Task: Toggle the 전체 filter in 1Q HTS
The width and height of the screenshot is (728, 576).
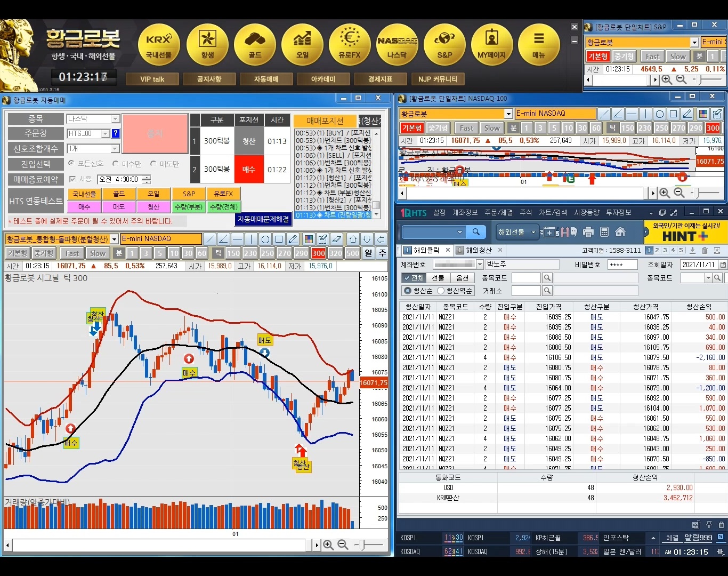Action: pyautogui.click(x=414, y=278)
